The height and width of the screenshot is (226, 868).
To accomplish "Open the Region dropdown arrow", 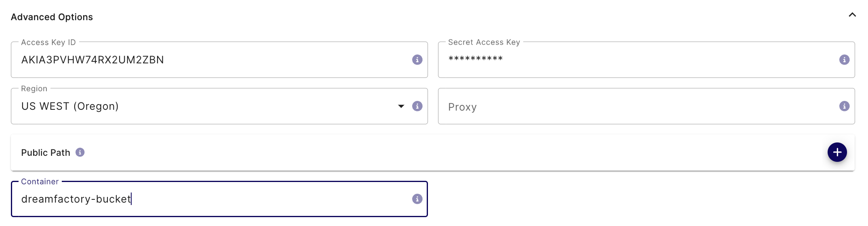I will point(401,106).
